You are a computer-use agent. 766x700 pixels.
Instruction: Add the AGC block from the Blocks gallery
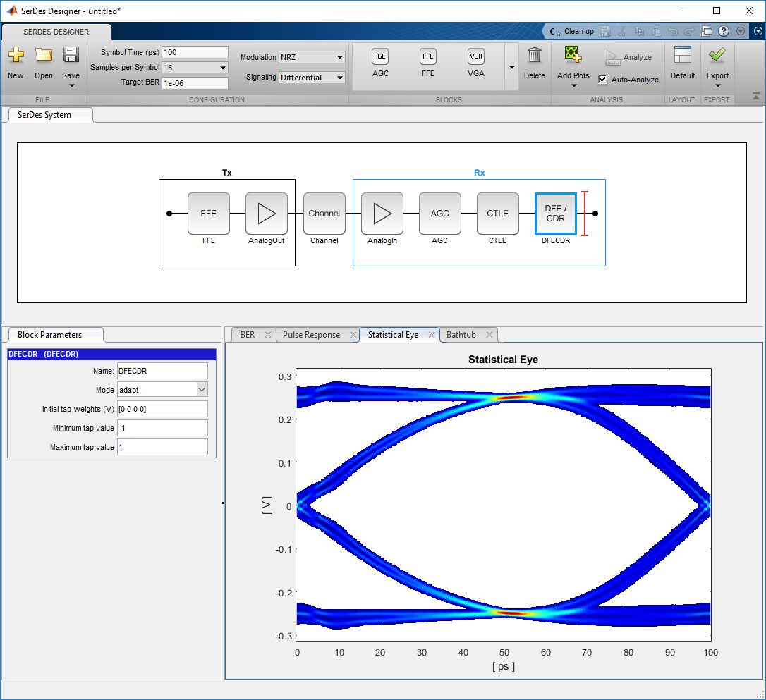(x=380, y=63)
